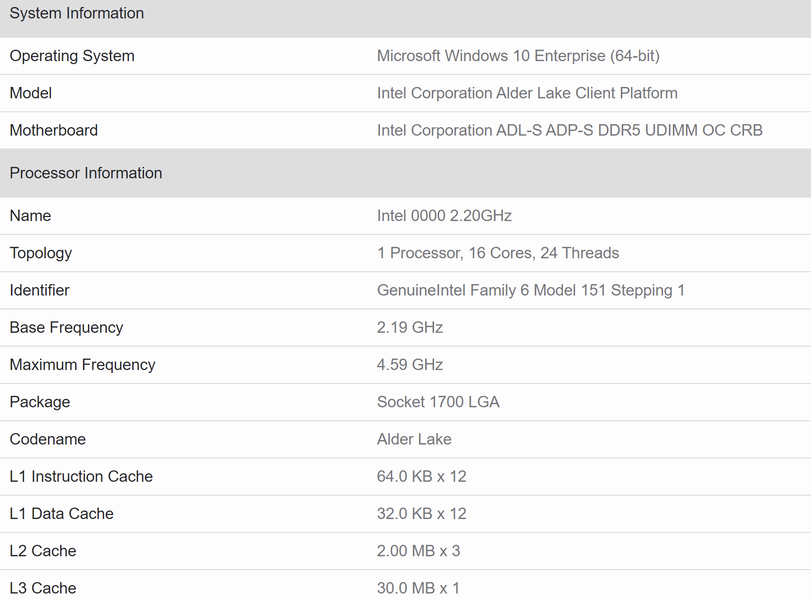Click the 2.19 GHz value

pyautogui.click(x=410, y=328)
